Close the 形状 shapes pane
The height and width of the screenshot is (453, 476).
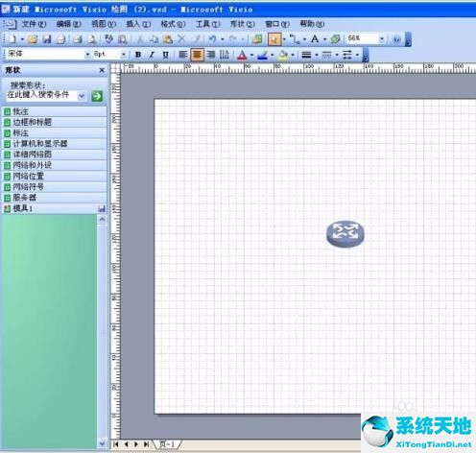click(x=102, y=70)
